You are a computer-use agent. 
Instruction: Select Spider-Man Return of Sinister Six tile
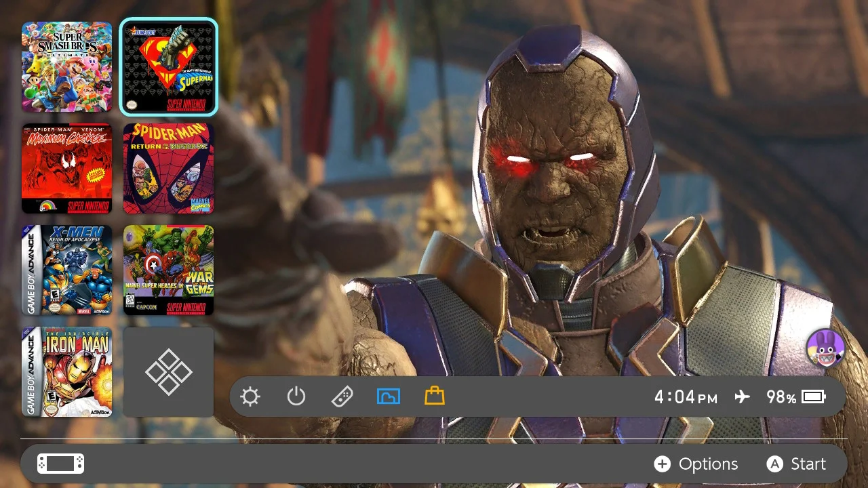coord(169,168)
